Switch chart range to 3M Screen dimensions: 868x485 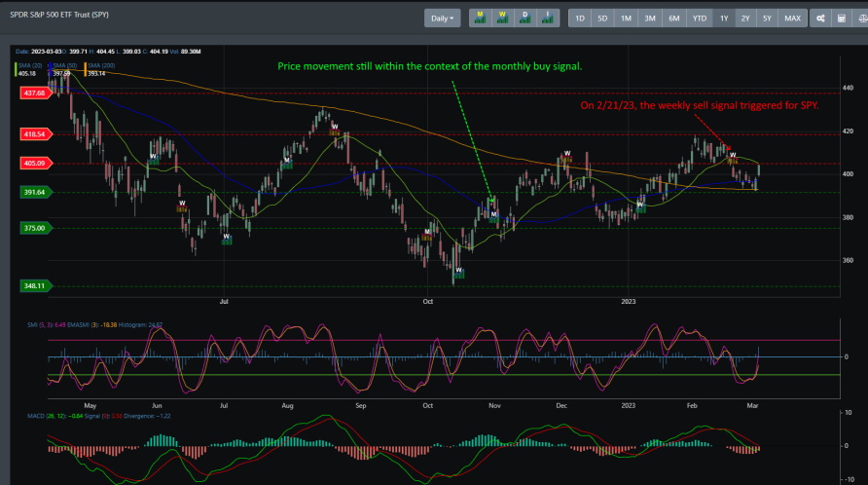(x=650, y=19)
